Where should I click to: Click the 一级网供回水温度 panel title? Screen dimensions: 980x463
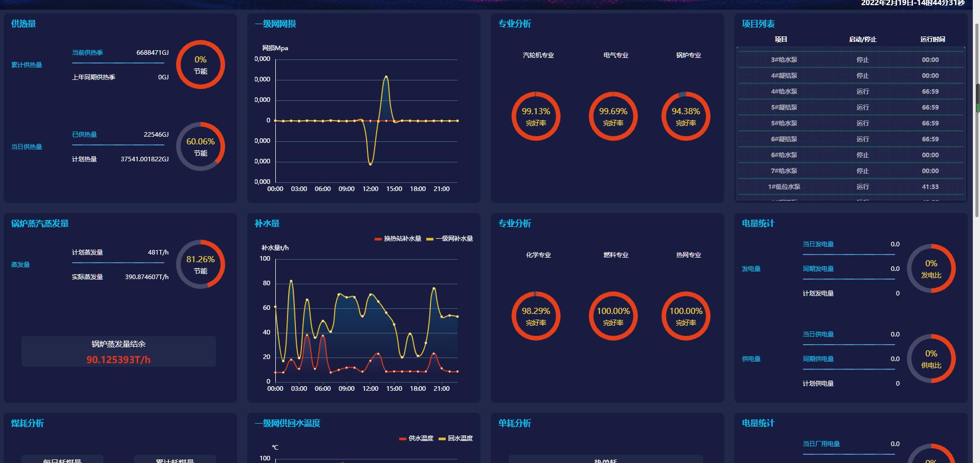click(288, 424)
